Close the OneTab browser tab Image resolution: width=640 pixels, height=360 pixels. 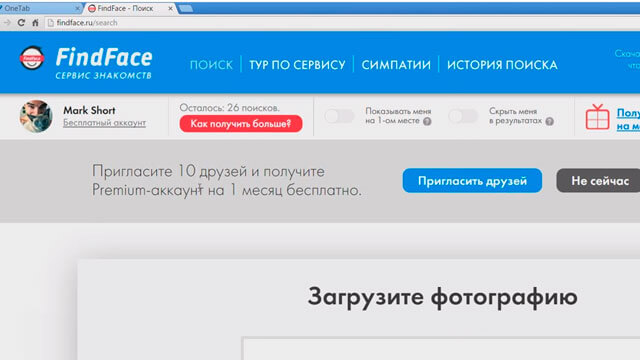coord(78,8)
